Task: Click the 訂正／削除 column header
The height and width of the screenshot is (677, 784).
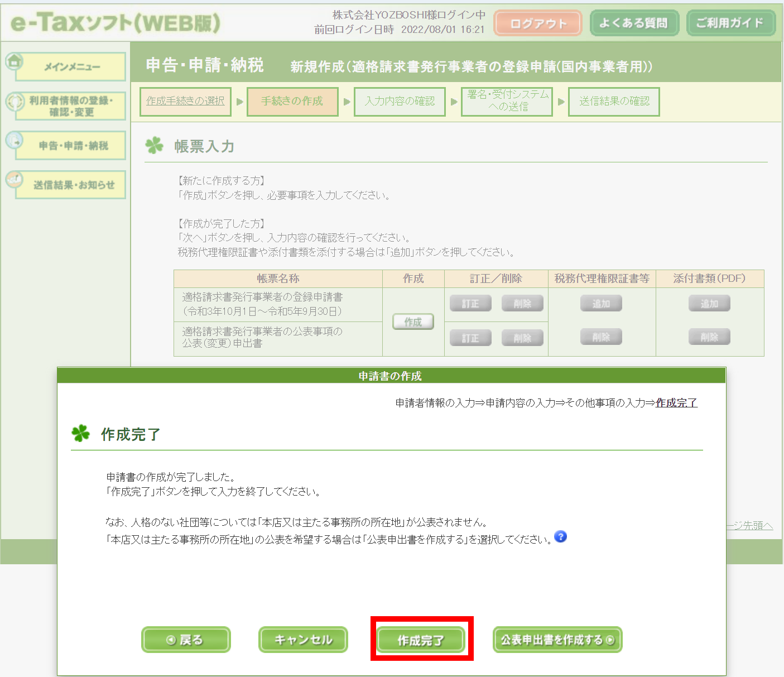Action: click(x=496, y=279)
